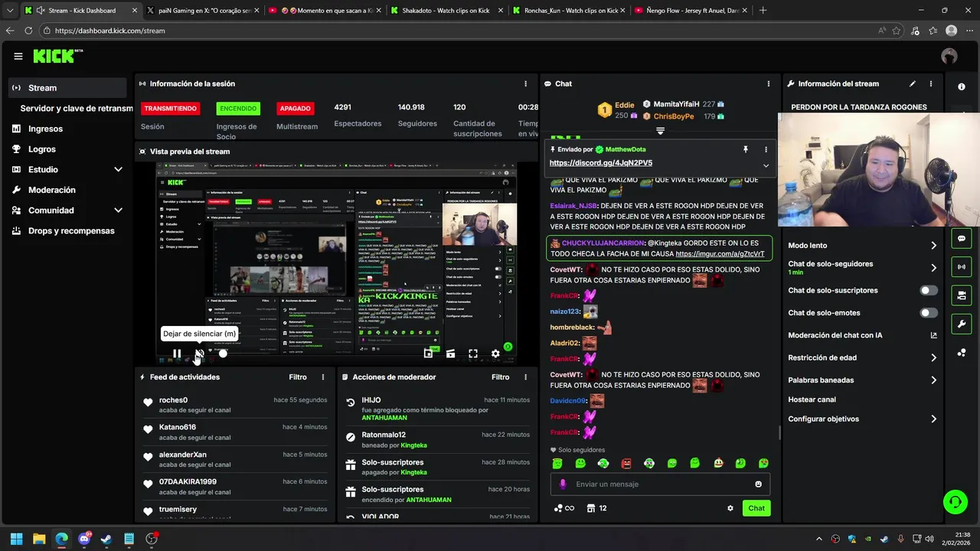Expand the Comunidad sidebar section
This screenshot has height=551, width=980.
tap(118, 210)
